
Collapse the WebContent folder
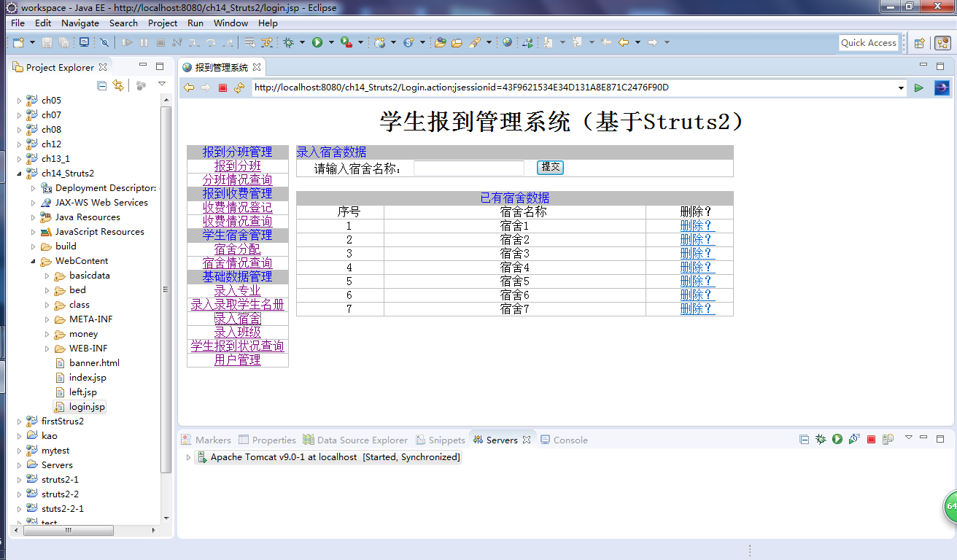[x=34, y=261]
